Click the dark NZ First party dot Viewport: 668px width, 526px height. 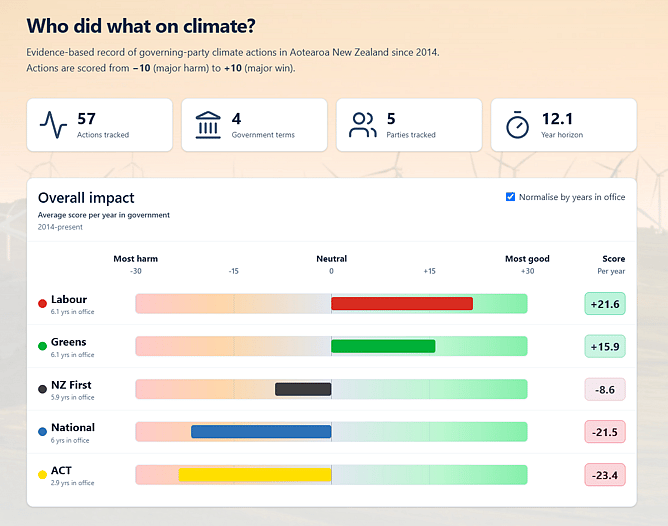point(42,389)
